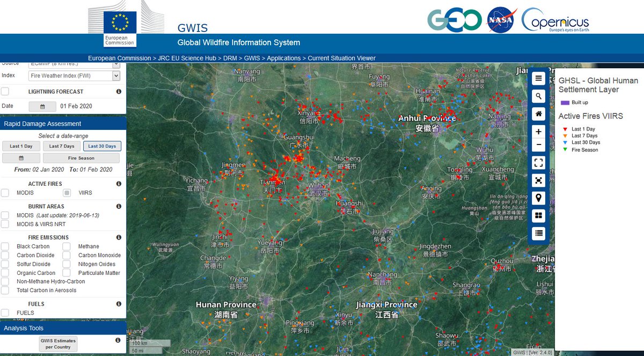
Task: Select Last 30 Days date range
Action: point(102,146)
